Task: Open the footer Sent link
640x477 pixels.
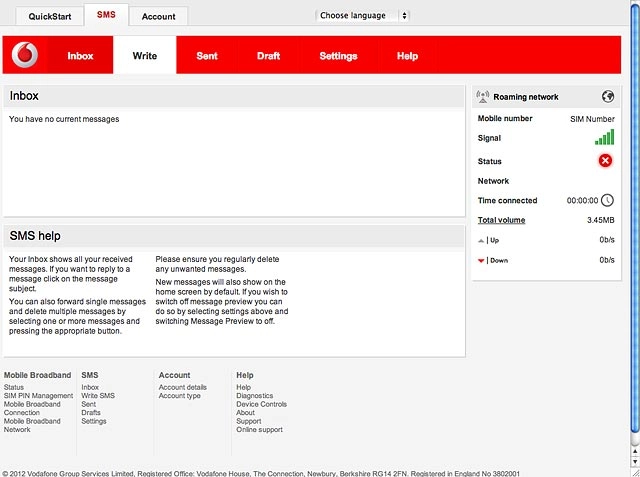Action: point(89,404)
